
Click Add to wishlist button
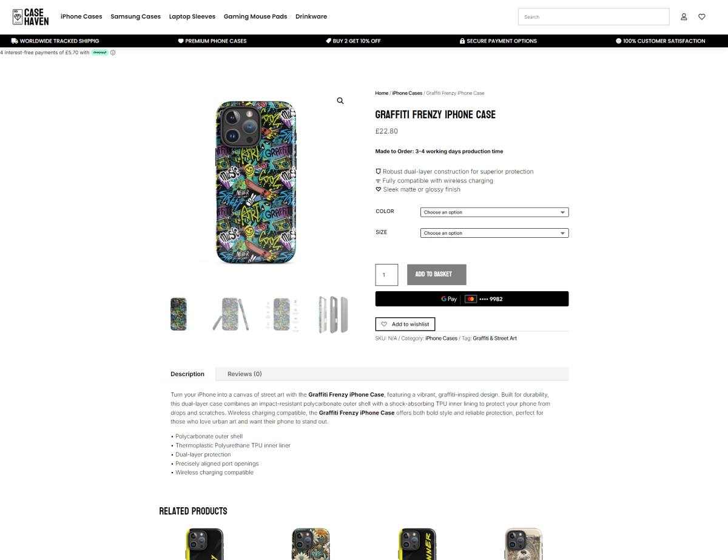click(x=405, y=324)
